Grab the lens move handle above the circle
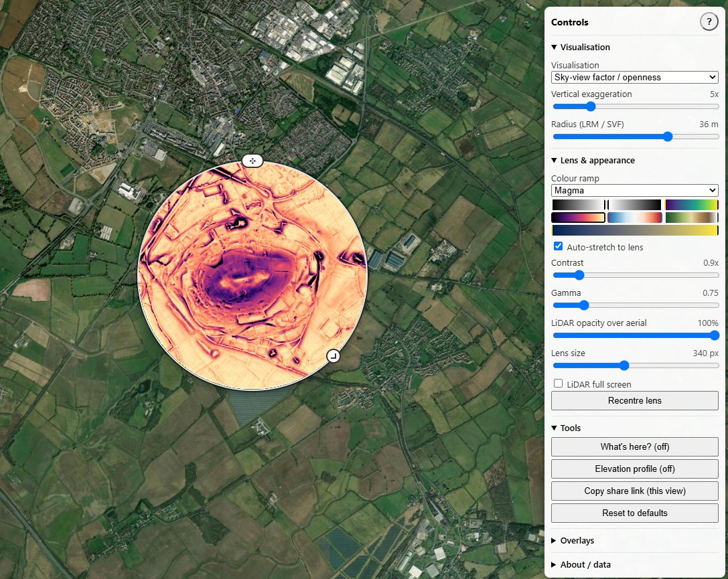The image size is (728, 579). [x=252, y=161]
